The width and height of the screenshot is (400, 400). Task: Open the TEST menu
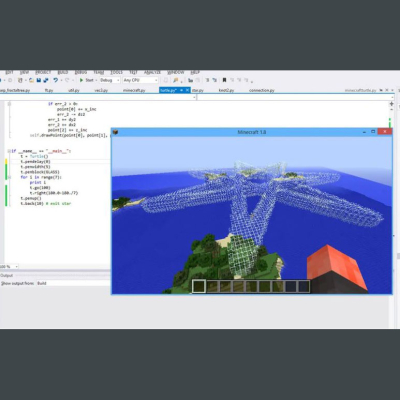coord(133,72)
